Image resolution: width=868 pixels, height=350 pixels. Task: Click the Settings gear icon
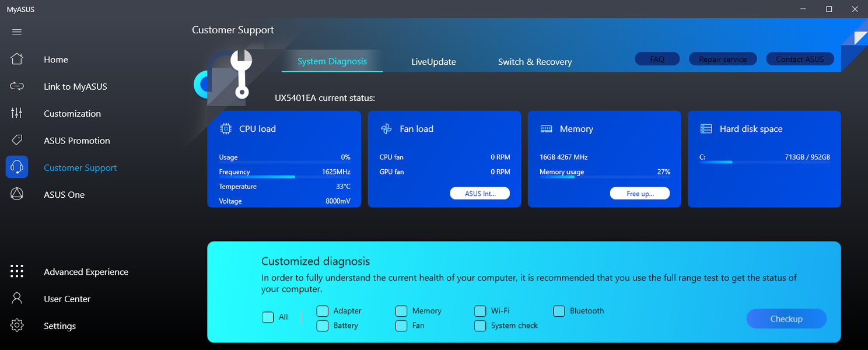pyautogui.click(x=17, y=325)
